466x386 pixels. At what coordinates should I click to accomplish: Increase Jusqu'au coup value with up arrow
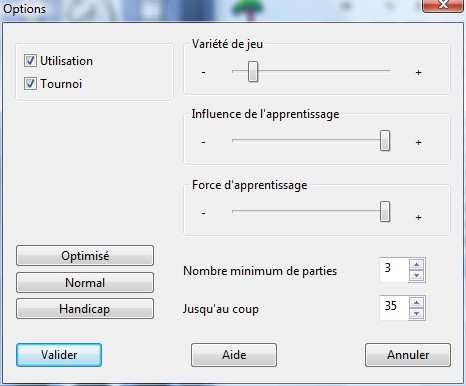pos(417,302)
